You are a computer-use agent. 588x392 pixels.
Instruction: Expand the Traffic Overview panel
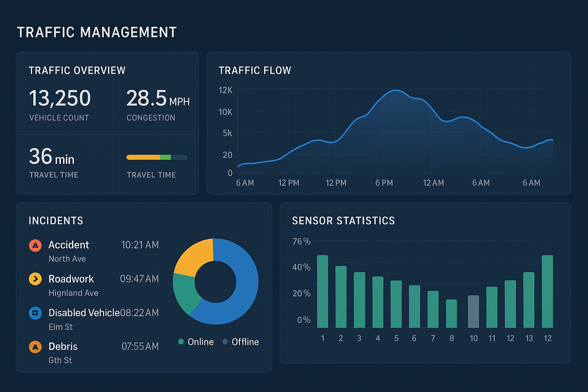pos(77,70)
